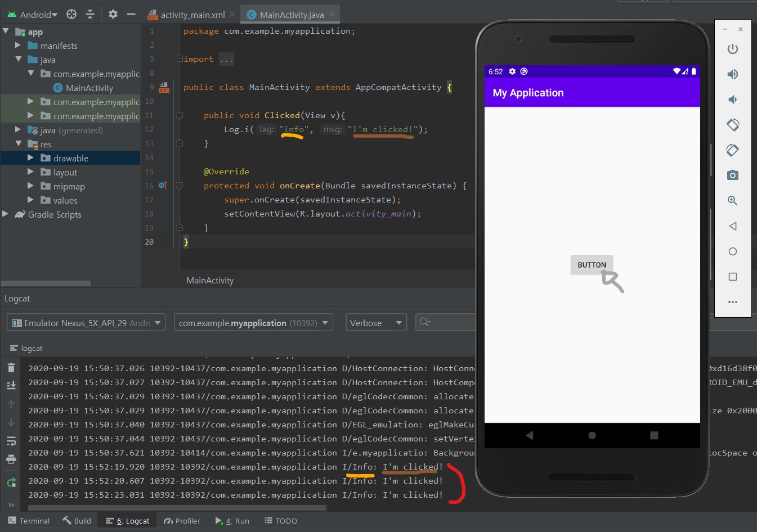Screen dimensions: 757x532
Task: Tap the emulator toolbar Overview square
Action: [x=732, y=277]
